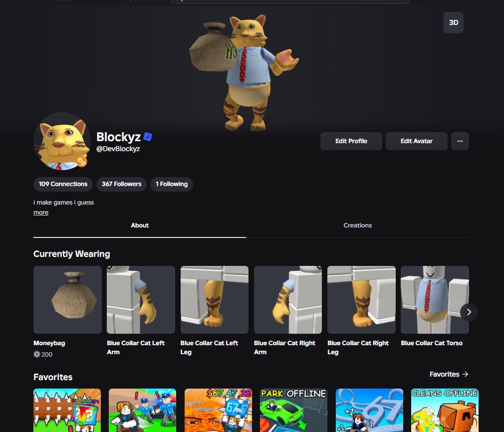Open the CLEANS OFFLINE game thumbnail

tap(445, 411)
